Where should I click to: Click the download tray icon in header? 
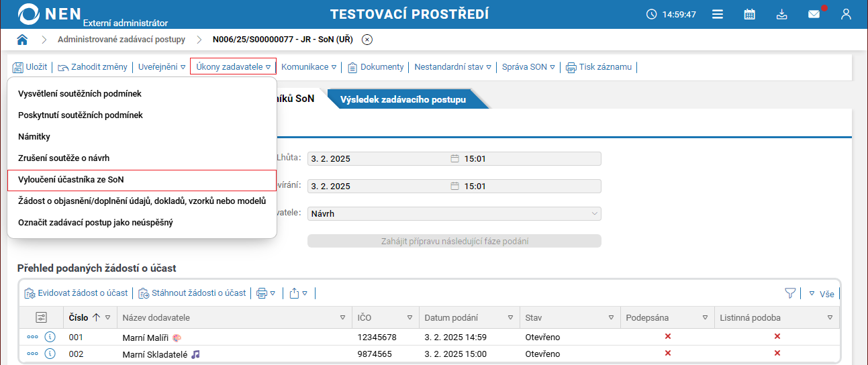coord(782,14)
